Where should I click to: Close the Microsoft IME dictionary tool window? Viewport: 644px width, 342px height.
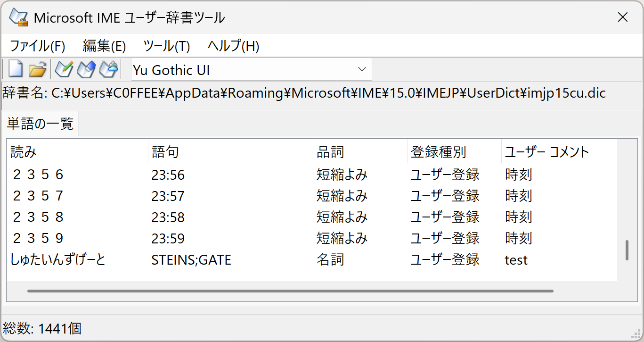(x=622, y=17)
